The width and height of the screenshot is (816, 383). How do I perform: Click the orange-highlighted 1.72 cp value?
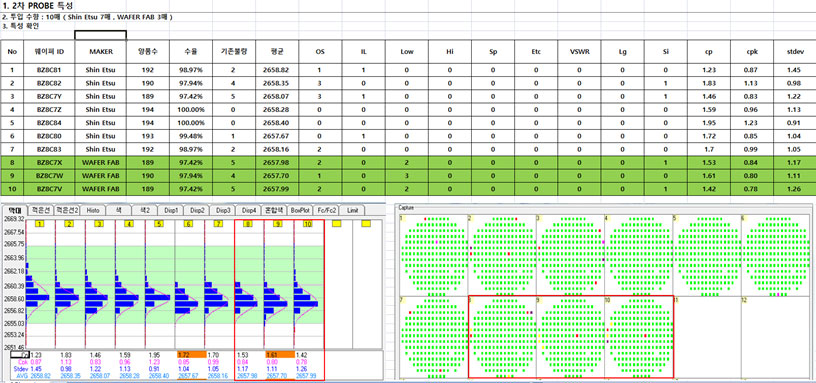187,353
